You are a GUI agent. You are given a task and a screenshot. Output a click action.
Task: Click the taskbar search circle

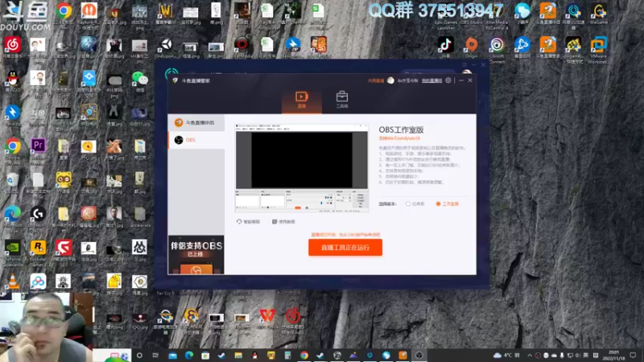(x=139, y=356)
